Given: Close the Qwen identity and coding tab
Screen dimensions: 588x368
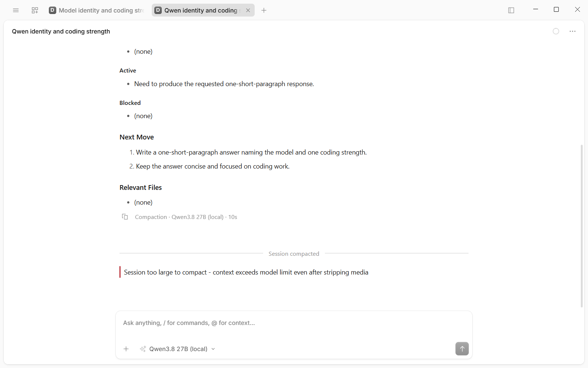Looking at the screenshot, I should 248,10.
